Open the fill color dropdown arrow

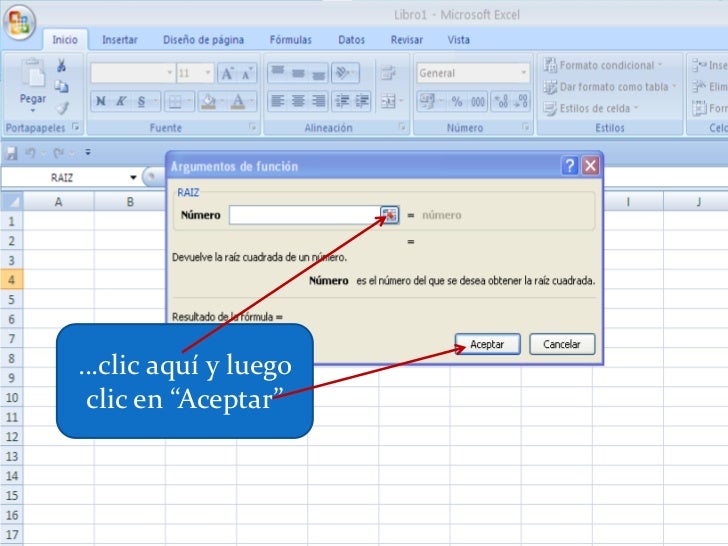222,101
